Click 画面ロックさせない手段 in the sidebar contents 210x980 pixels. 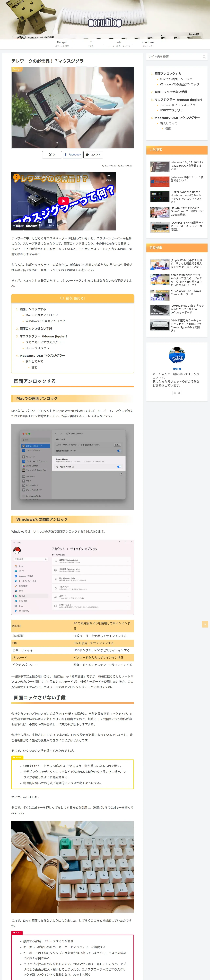pyautogui.click(x=171, y=92)
